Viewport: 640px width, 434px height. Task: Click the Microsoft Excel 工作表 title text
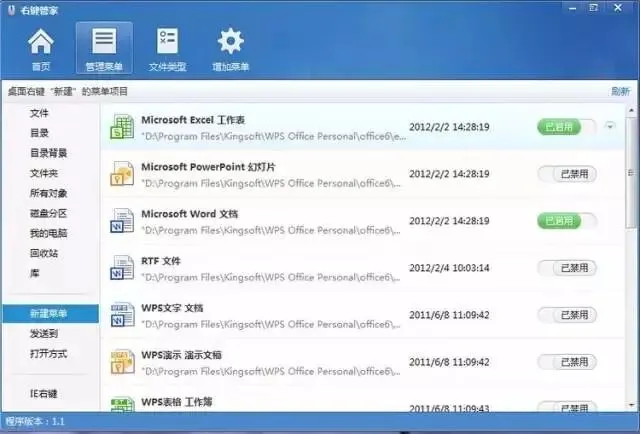(x=193, y=120)
